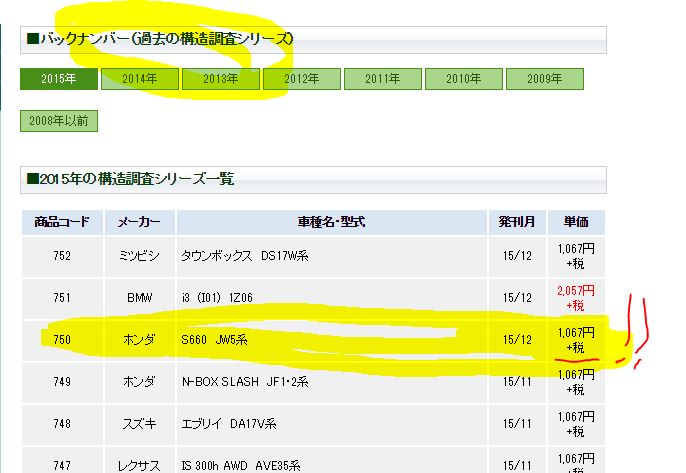Click i3 (I01) 1Z06 model name

point(217,298)
